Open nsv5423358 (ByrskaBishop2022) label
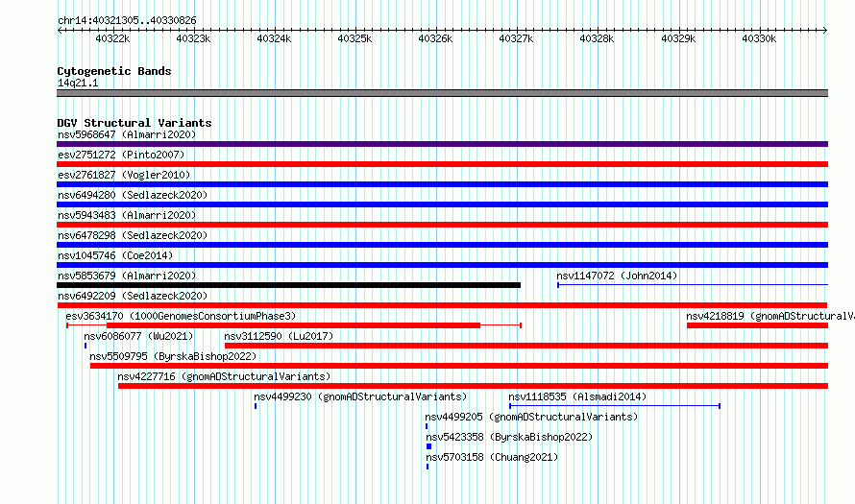Viewport: 855px width, 504px height. pos(509,437)
